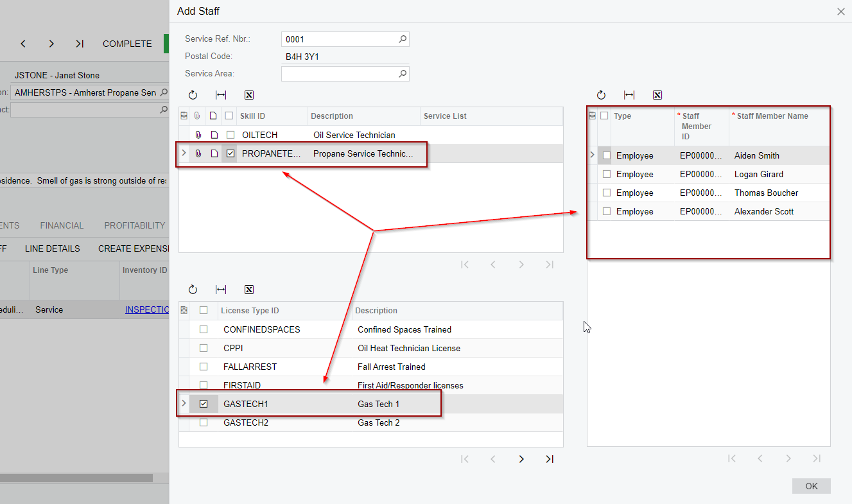Check the OILTECH skill checkbox

click(230, 135)
